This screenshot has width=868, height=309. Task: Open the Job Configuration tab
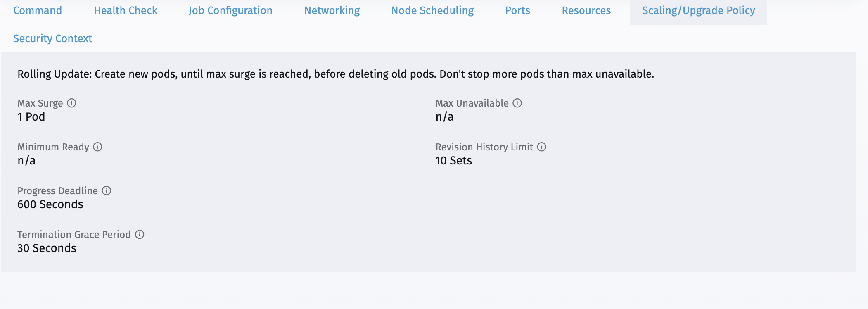tap(230, 10)
